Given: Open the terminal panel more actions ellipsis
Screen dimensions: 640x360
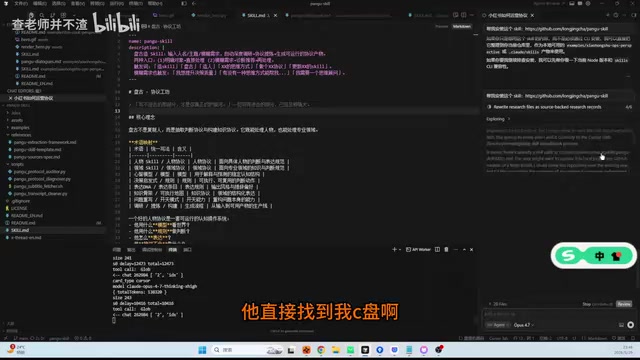Looking at the screenshot, I should (456, 249).
